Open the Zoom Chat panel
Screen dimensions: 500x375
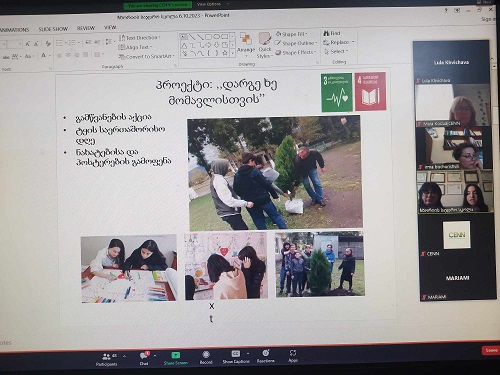tap(144, 359)
